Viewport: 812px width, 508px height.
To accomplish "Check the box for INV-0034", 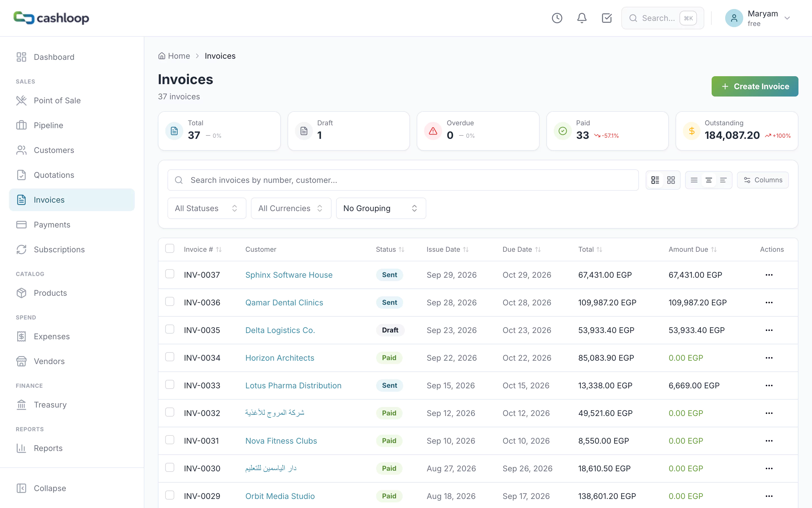I will tap(170, 357).
